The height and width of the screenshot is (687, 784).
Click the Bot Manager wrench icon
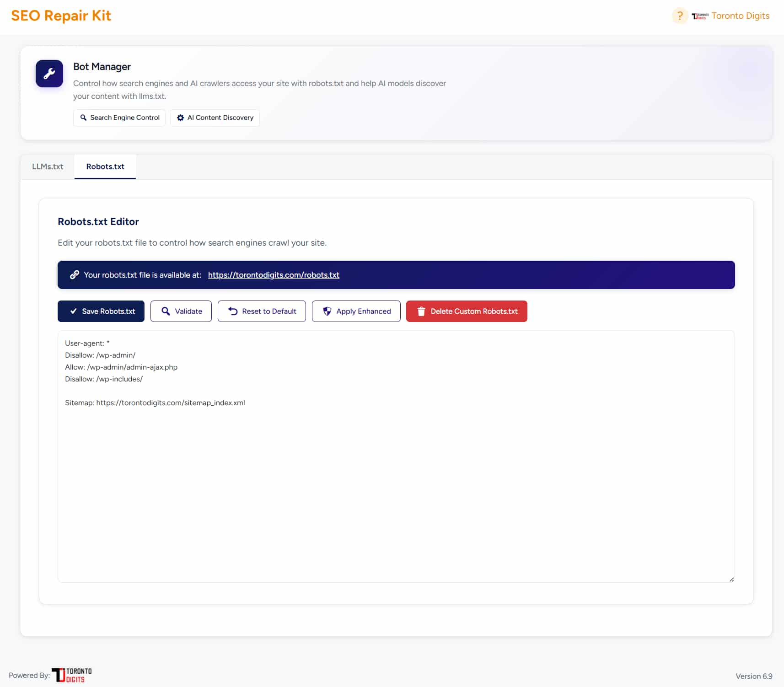49,74
